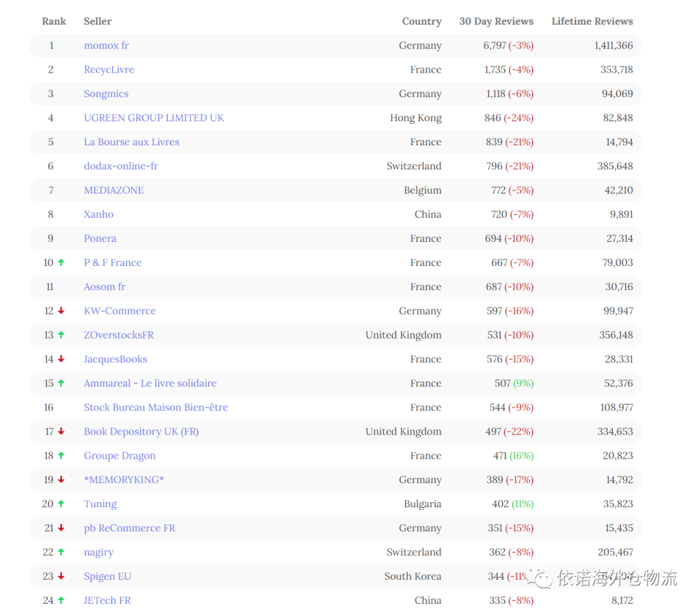Viewport: 700px width, 609px height.
Task: Open the Tuning seller page
Action: (x=100, y=504)
